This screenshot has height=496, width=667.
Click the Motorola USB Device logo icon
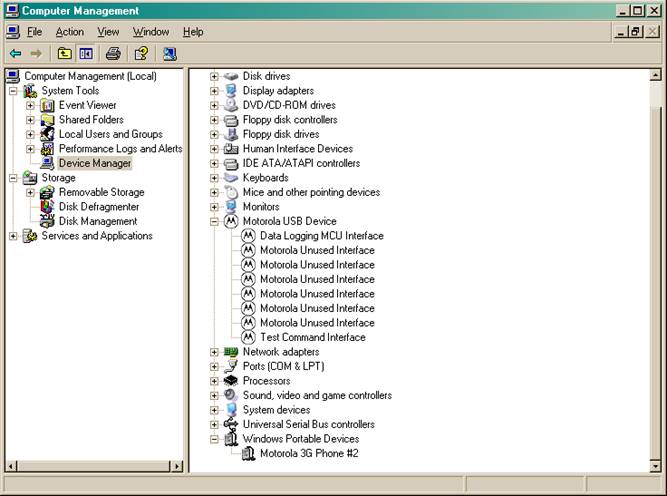click(231, 221)
